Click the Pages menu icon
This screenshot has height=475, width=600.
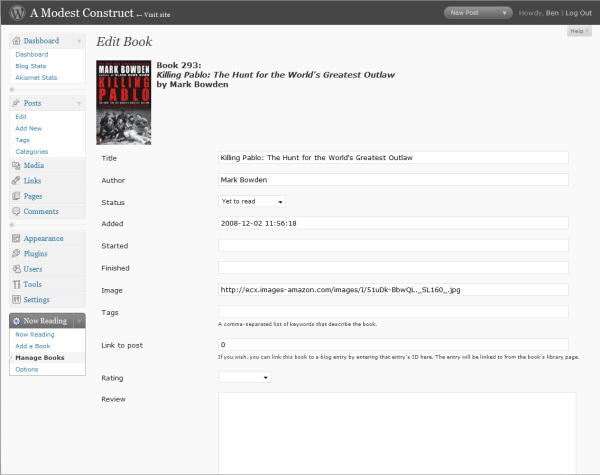pos(17,196)
